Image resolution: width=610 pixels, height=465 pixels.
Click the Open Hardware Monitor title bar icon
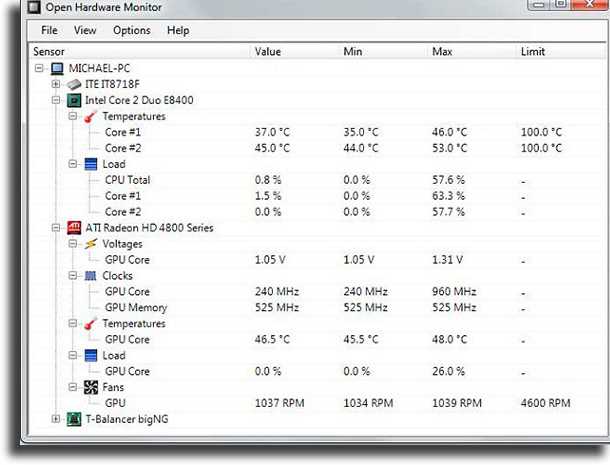click(x=34, y=7)
